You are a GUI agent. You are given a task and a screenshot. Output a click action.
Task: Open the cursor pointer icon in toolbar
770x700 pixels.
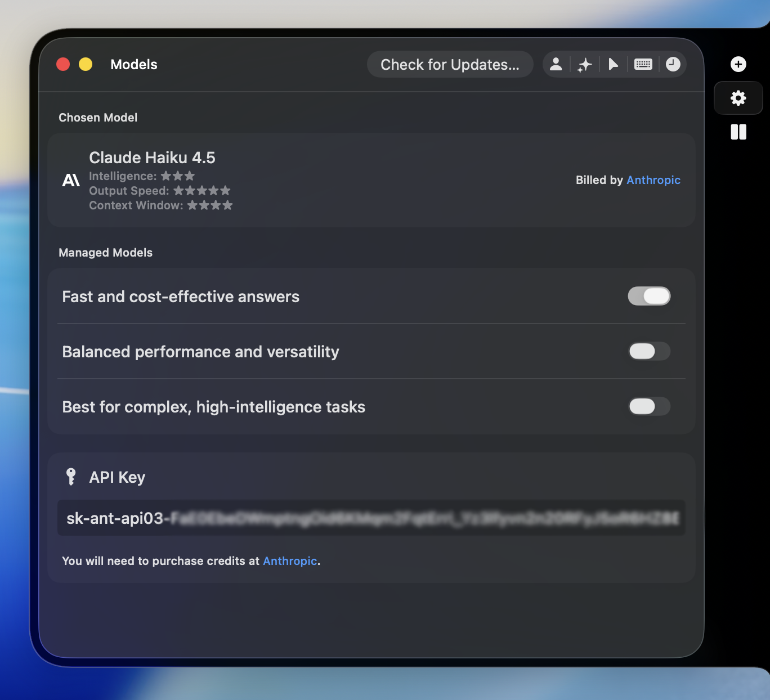613,64
